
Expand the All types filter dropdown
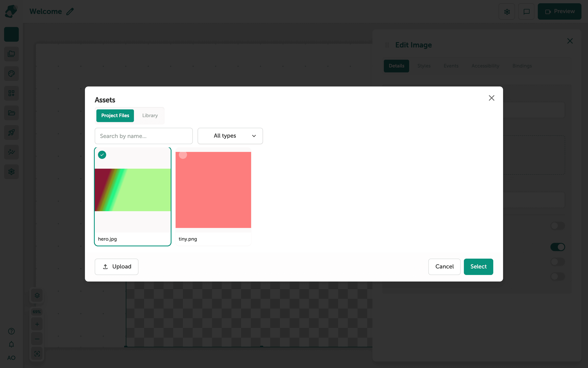point(230,136)
